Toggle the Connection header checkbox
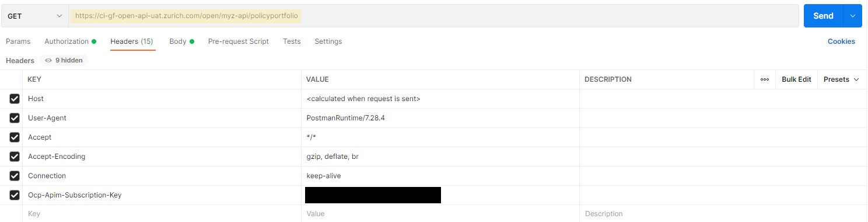The width and height of the screenshot is (868, 222). click(15, 176)
